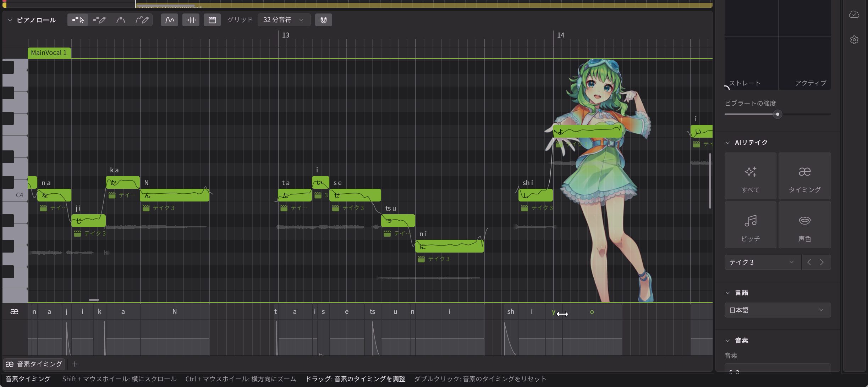Click highlighted phoneme 'o' in timing lane
Image resolution: width=868 pixels, height=387 pixels.
pyautogui.click(x=592, y=312)
